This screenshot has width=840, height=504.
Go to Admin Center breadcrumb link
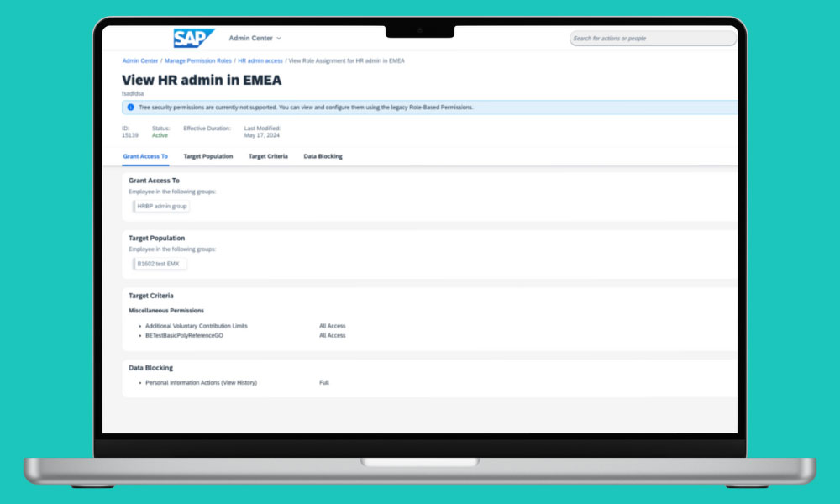pyautogui.click(x=140, y=61)
